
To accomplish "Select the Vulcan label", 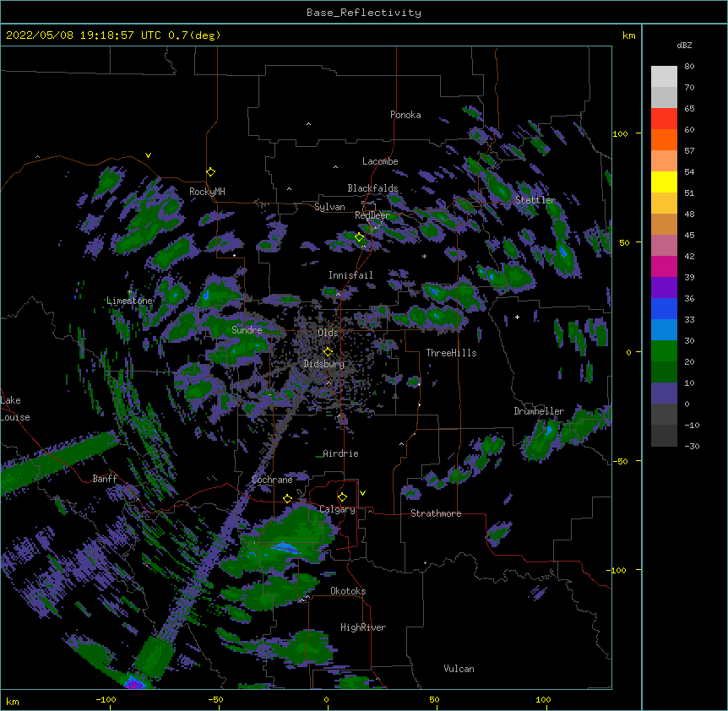I will tap(459, 669).
